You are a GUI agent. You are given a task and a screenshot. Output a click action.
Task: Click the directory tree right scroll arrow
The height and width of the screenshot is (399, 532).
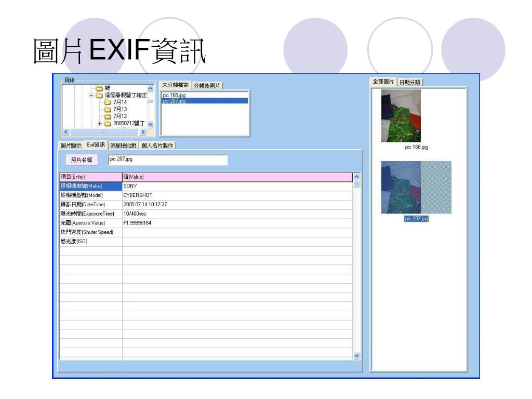(x=143, y=132)
